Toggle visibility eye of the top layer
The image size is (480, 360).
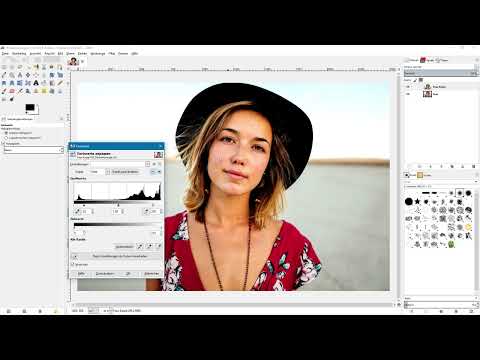[407, 87]
